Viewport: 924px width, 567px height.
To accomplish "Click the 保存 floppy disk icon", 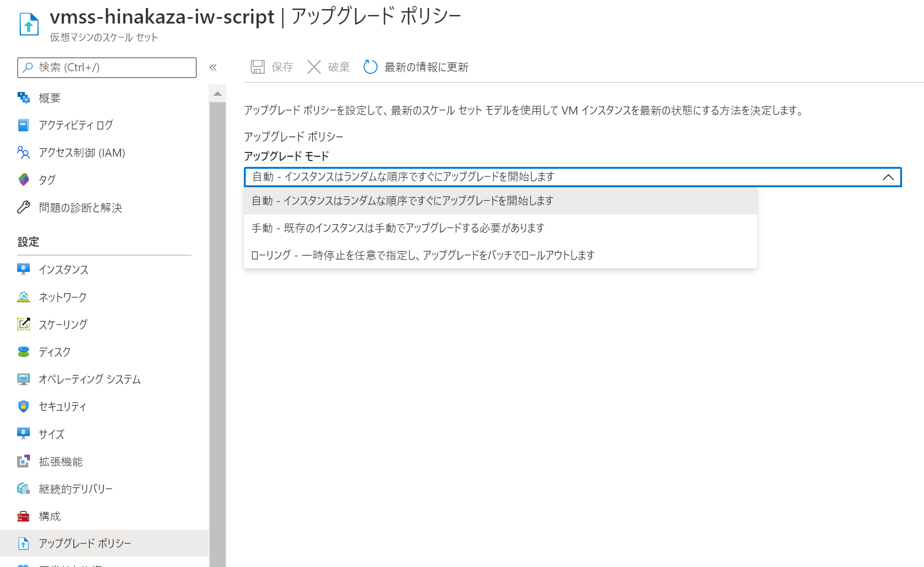I will 258,67.
